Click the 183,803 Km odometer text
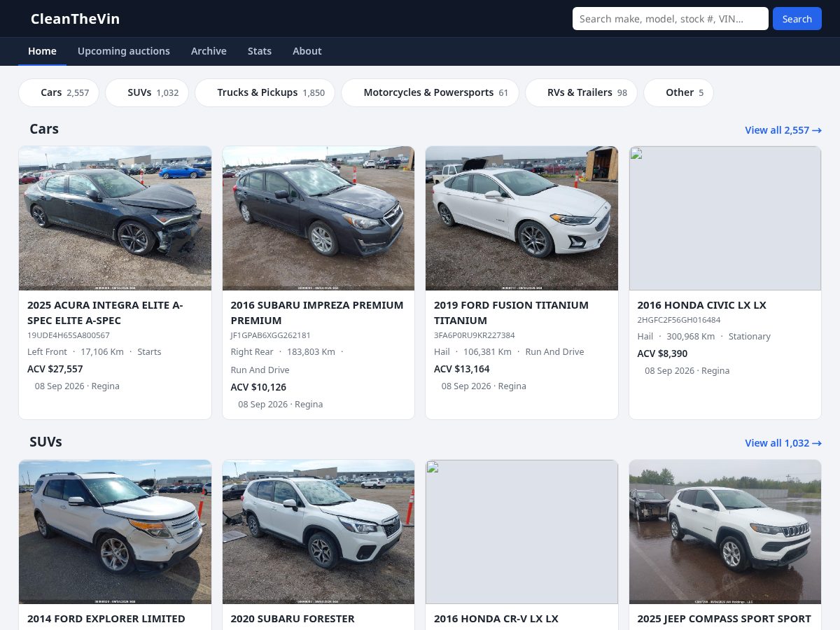This screenshot has height=630, width=840. click(x=311, y=352)
